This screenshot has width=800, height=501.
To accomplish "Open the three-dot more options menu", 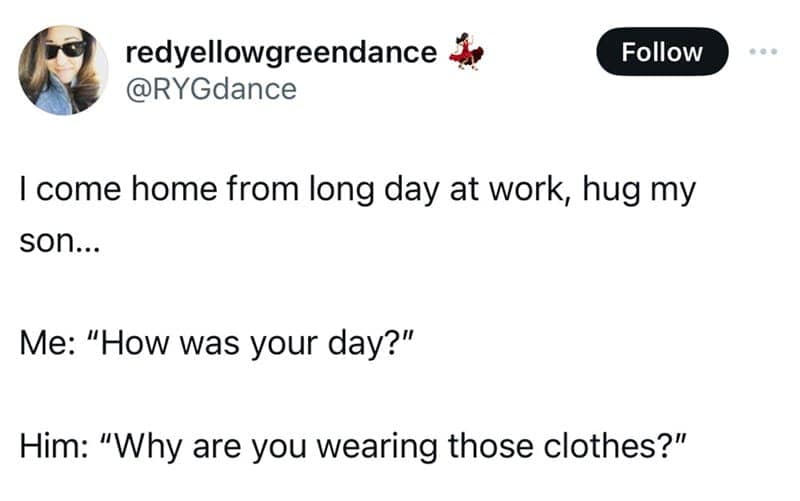I will pos(766,51).
